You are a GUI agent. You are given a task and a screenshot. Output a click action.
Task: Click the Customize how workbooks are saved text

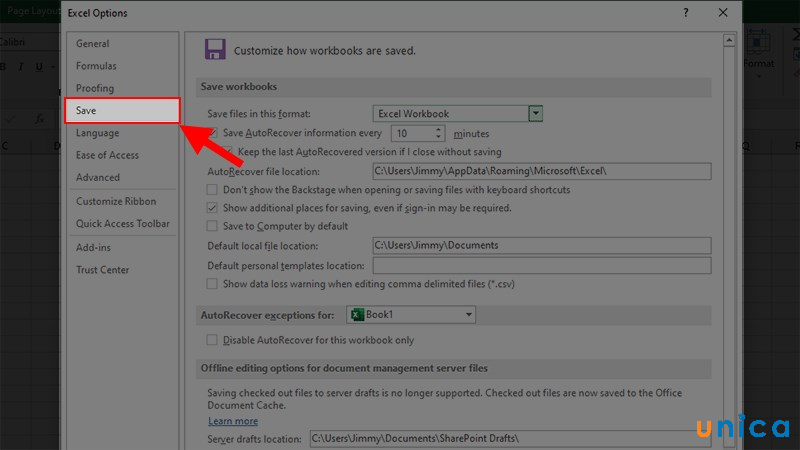[324, 51]
